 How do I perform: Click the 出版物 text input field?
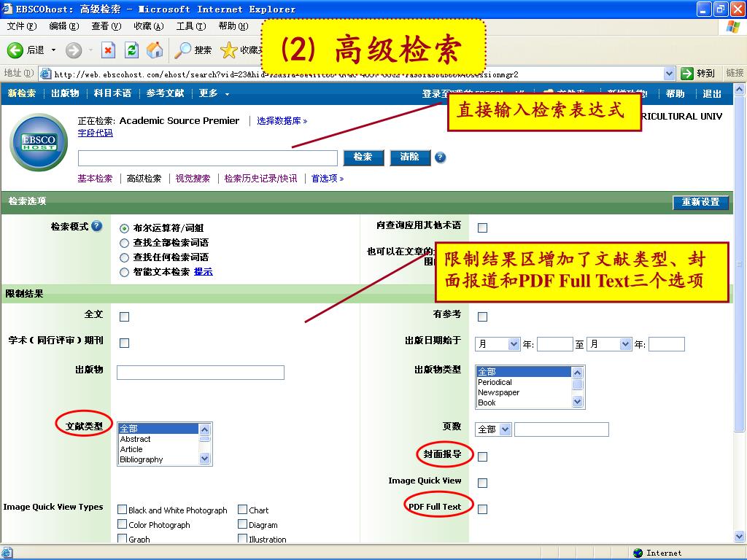pos(201,373)
